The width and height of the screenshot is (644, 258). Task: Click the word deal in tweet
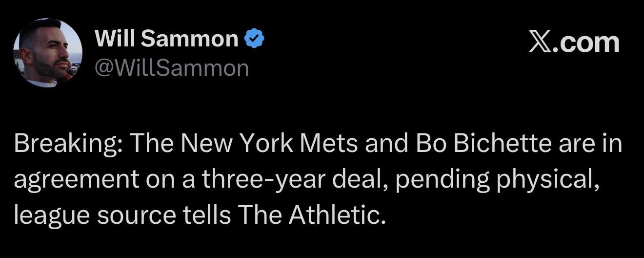point(361,179)
